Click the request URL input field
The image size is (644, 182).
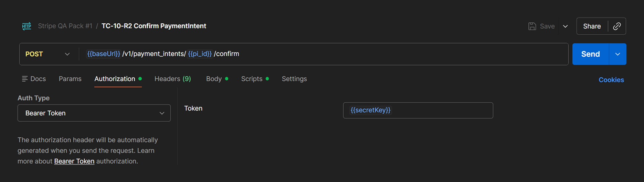324,54
